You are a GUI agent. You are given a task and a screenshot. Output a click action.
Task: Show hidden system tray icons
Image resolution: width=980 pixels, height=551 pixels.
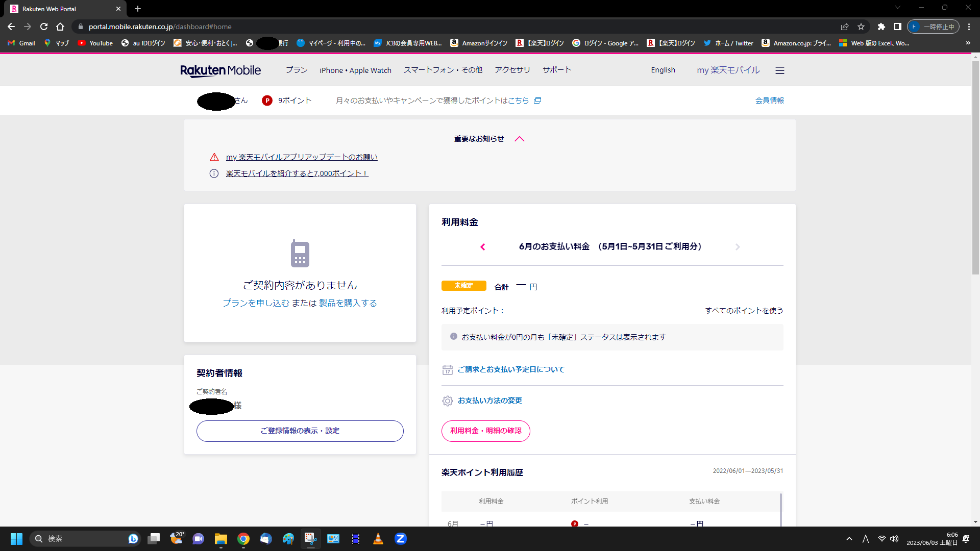click(x=849, y=539)
